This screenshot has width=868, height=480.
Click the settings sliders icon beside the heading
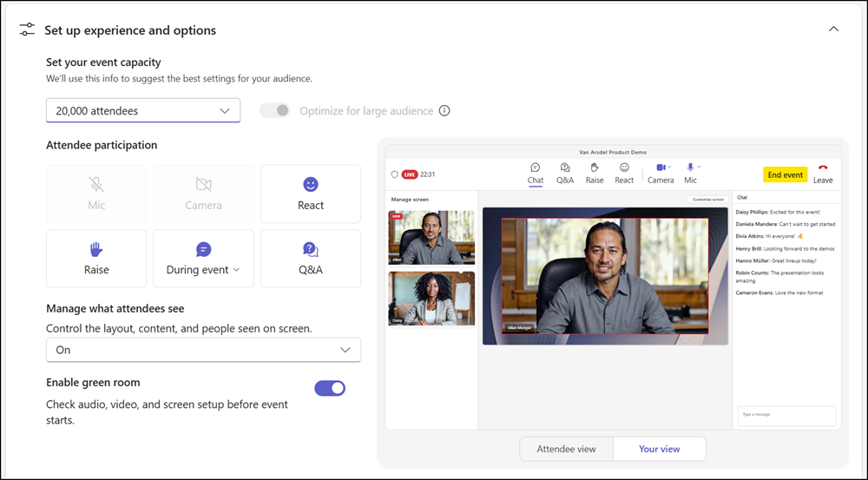pos(27,30)
